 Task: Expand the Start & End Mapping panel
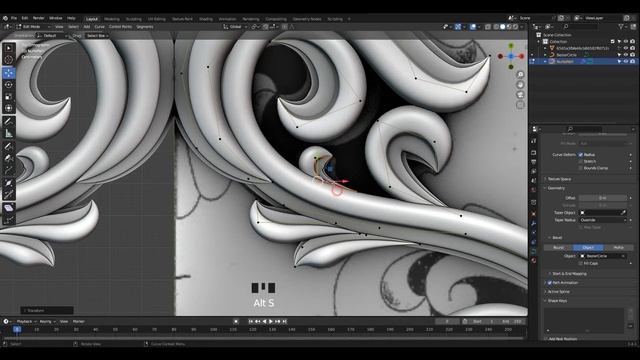[568, 273]
